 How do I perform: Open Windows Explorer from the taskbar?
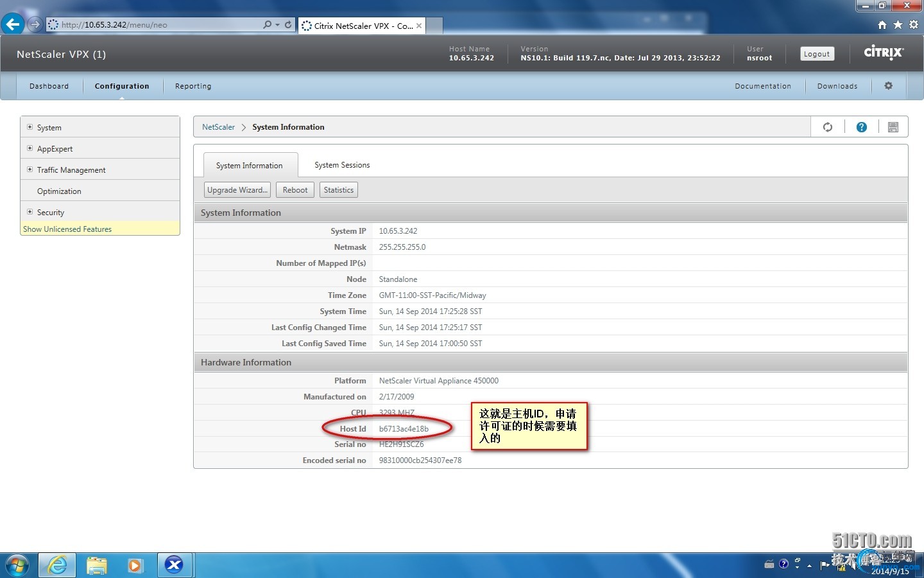point(97,565)
